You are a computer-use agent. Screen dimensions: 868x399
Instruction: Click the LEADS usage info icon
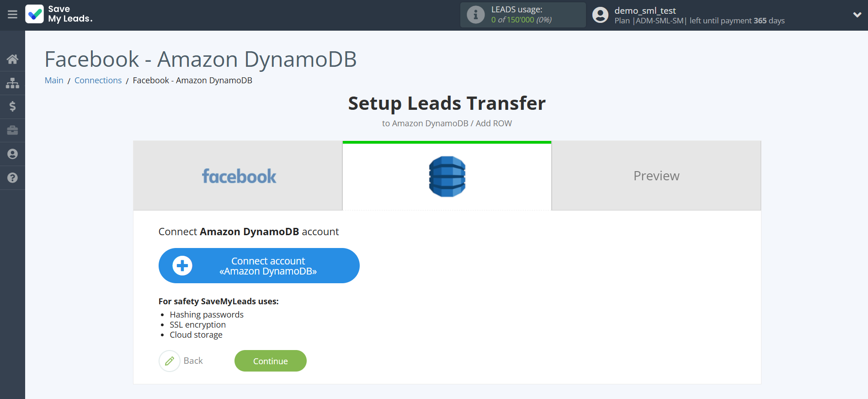pyautogui.click(x=475, y=15)
